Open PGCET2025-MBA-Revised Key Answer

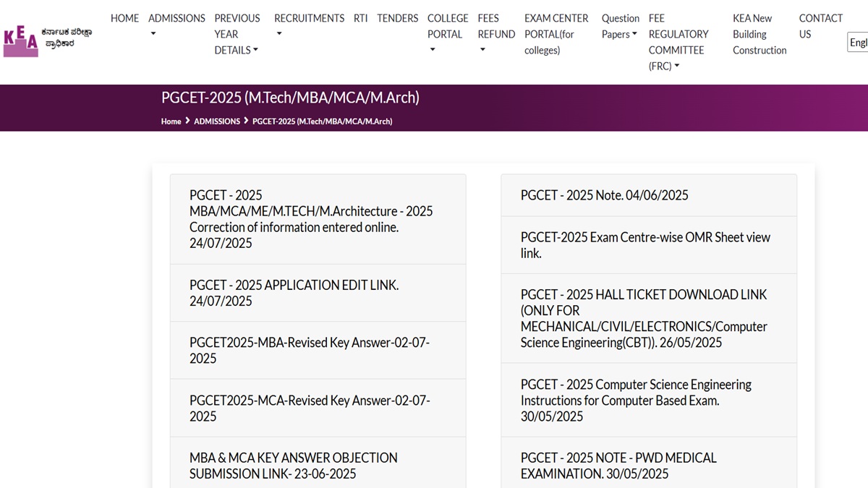point(318,351)
